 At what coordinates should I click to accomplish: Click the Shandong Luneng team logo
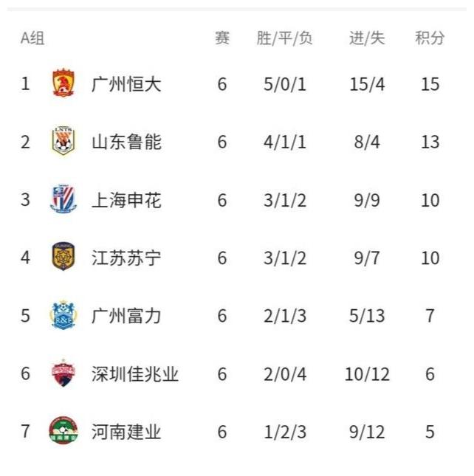[x=63, y=140]
